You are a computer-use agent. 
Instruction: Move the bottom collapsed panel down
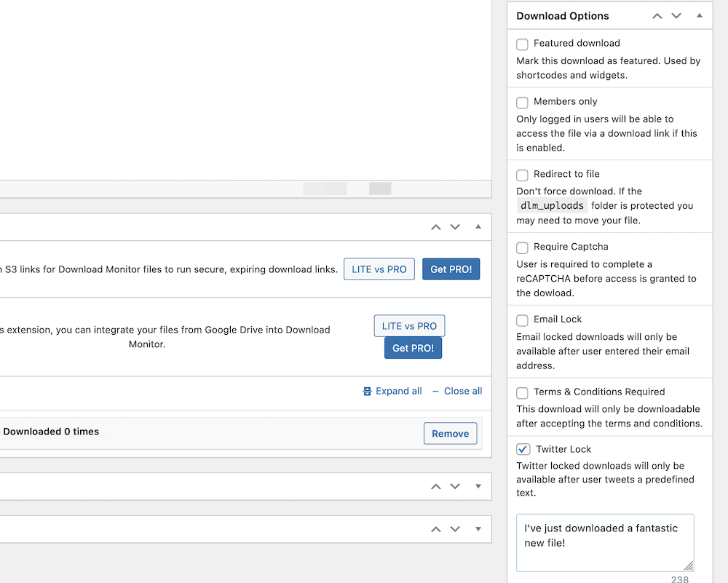(x=455, y=529)
